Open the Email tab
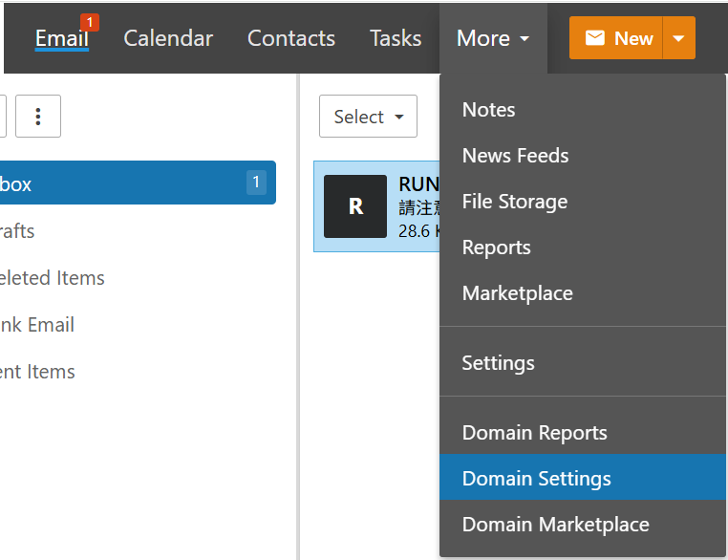Image resolution: width=728 pixels, height=560 pixels. click(62, 38)
